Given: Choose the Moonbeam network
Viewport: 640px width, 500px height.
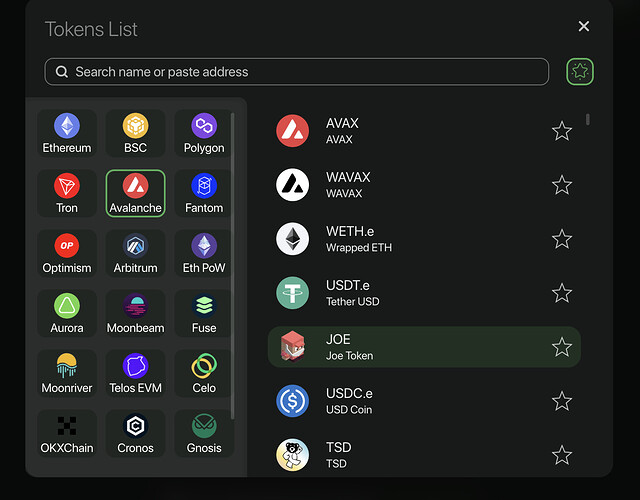Looking at the screenshot, I should (136, 313).
